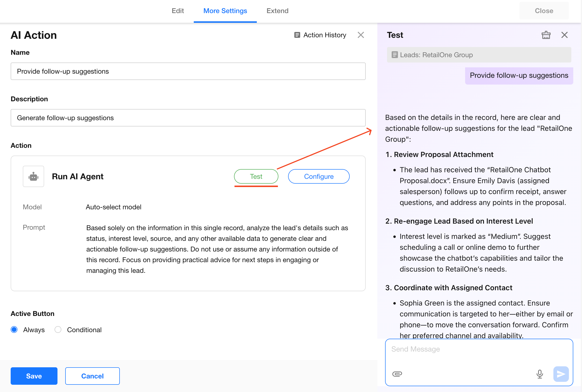Close the Test panel with the X

tap(564, 35)
